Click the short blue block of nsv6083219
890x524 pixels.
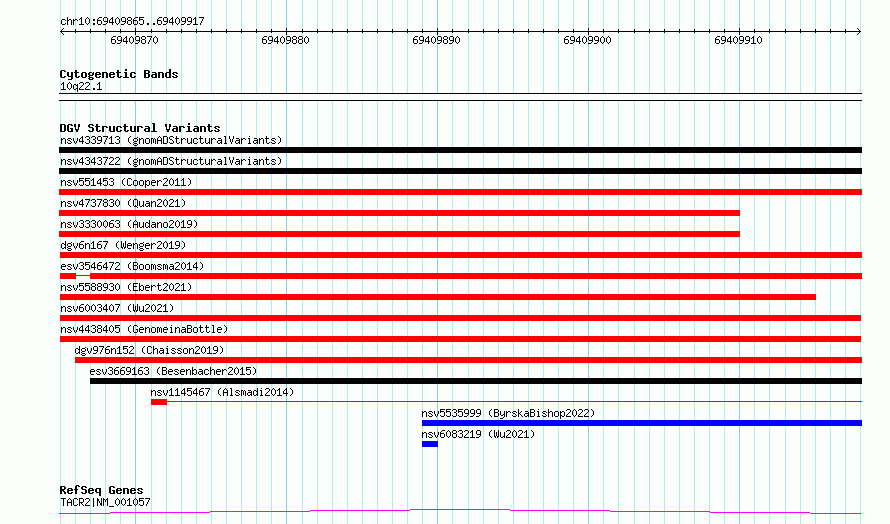click(x=430, y=444)
